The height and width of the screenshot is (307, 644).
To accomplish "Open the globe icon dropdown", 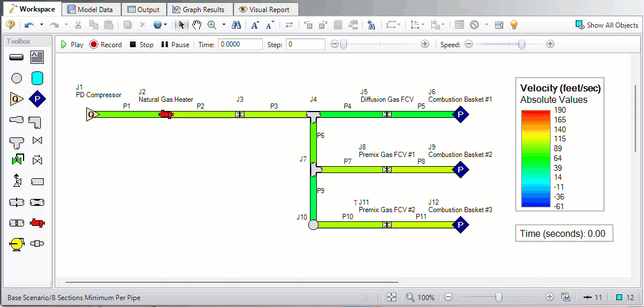I will [x=166, y=25].
